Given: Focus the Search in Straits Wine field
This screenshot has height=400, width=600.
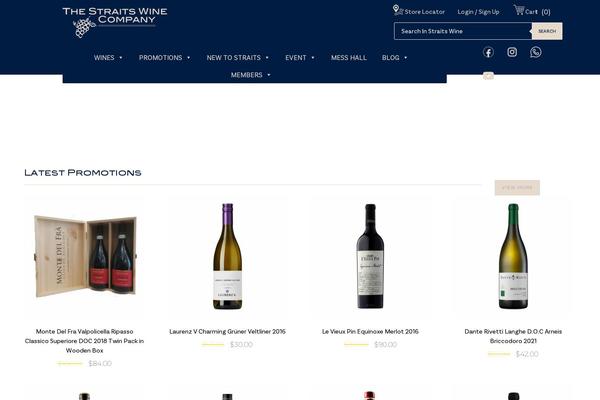Looking at the screenshot, I should point(463,31).
